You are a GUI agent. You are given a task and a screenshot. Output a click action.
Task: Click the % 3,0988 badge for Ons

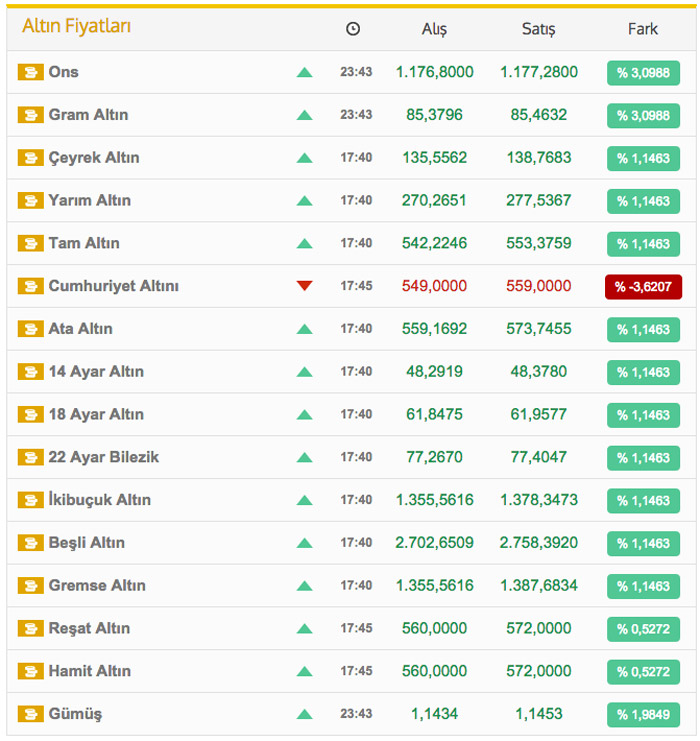tap(642, 73)
